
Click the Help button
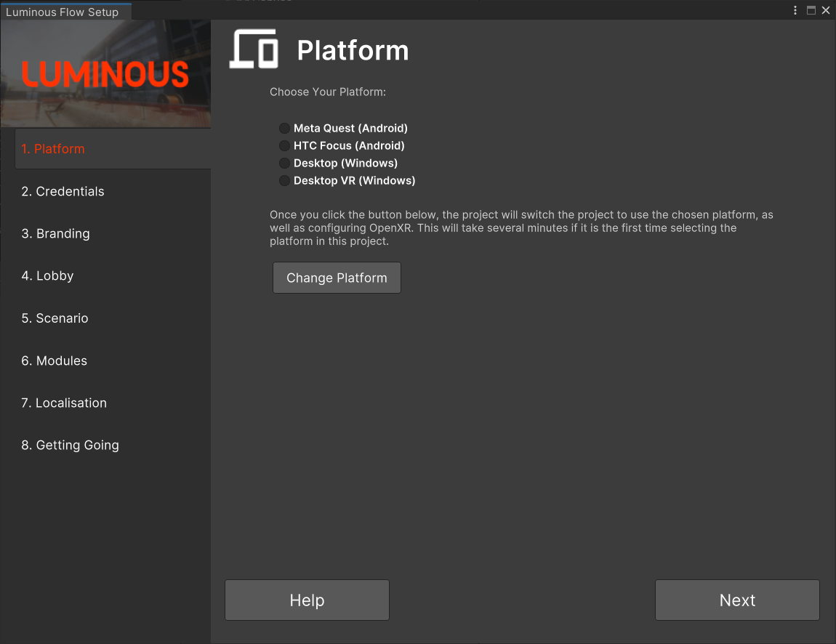click(307, 600)
